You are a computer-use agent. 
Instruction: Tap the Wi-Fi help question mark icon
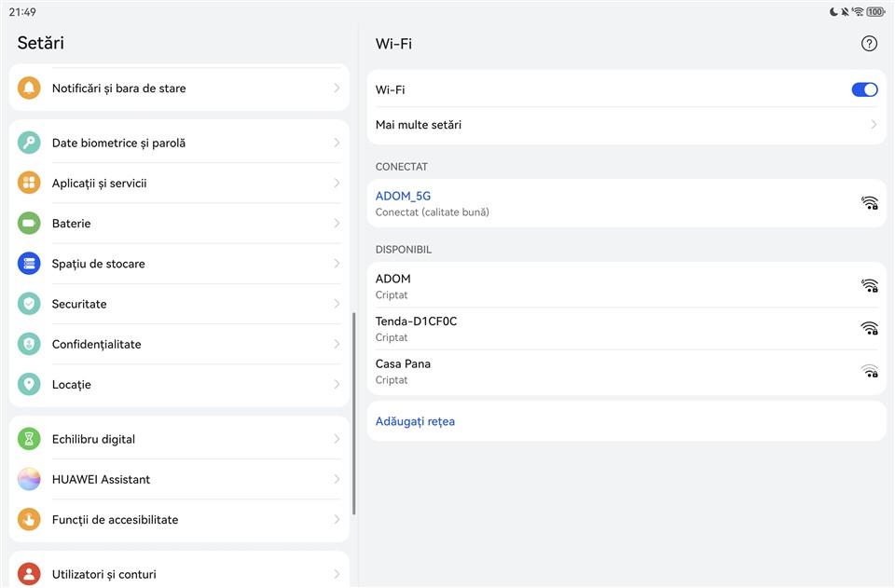[x=869, y=44]
